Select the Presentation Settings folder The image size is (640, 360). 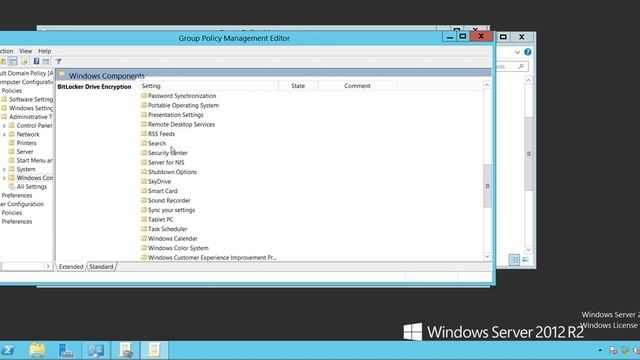[176, 115]
